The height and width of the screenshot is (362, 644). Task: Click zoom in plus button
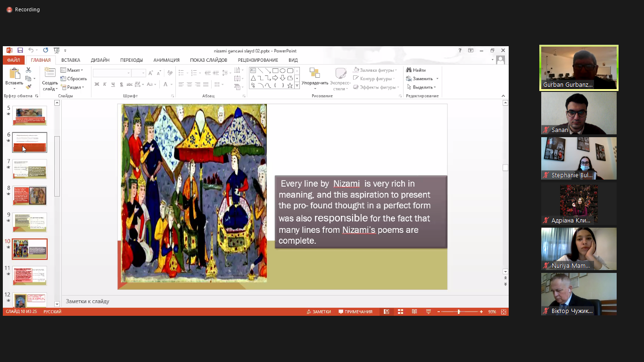[x=481, y=312]
